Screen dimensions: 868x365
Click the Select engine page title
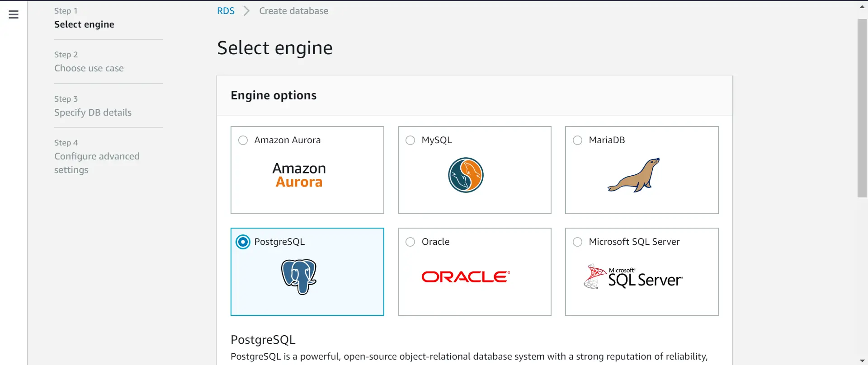coord(275,48)
